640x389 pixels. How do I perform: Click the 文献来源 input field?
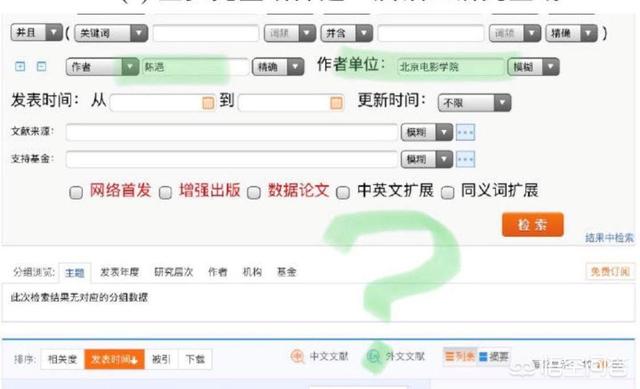point(231,132)
